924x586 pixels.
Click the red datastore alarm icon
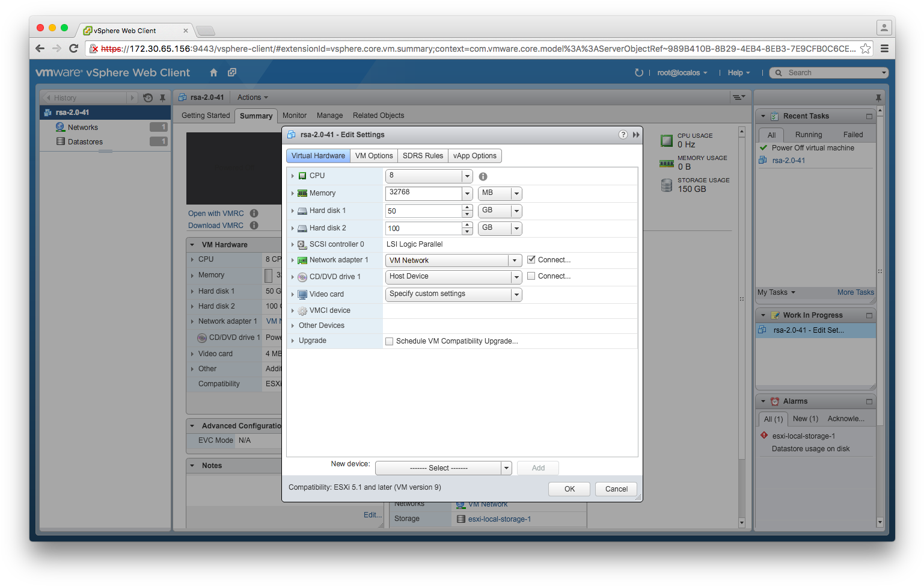[764, 435]
